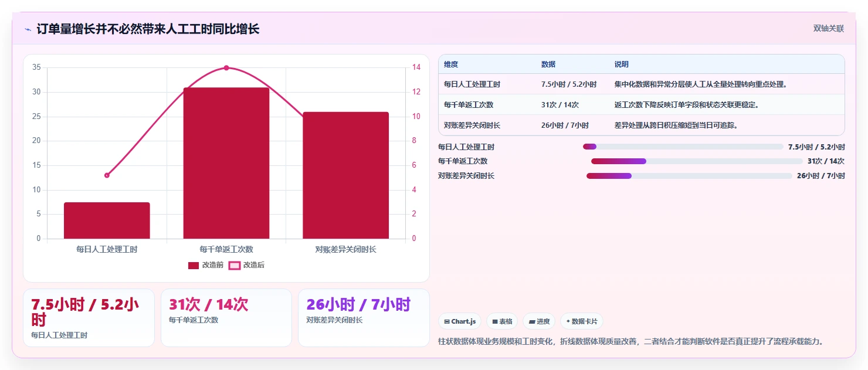Click the line point above 每日人工处理工时 bar
This screenshot has width=868, height=370.
click(107, 175)
